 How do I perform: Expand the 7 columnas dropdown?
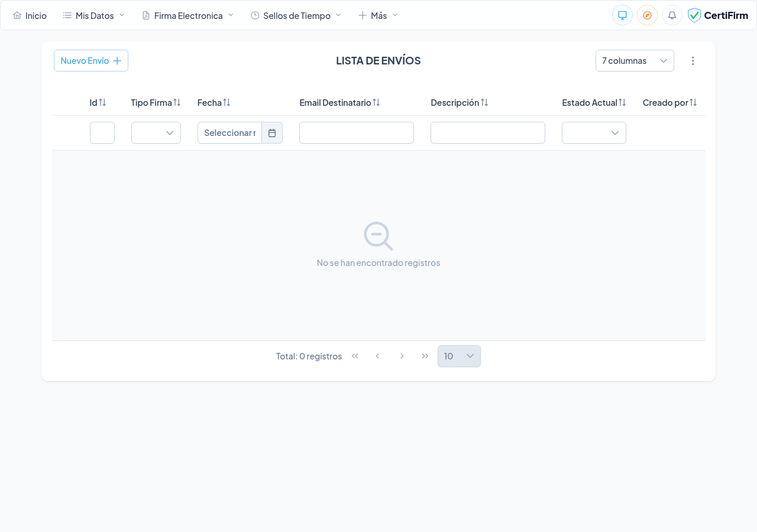click(635, 61)
